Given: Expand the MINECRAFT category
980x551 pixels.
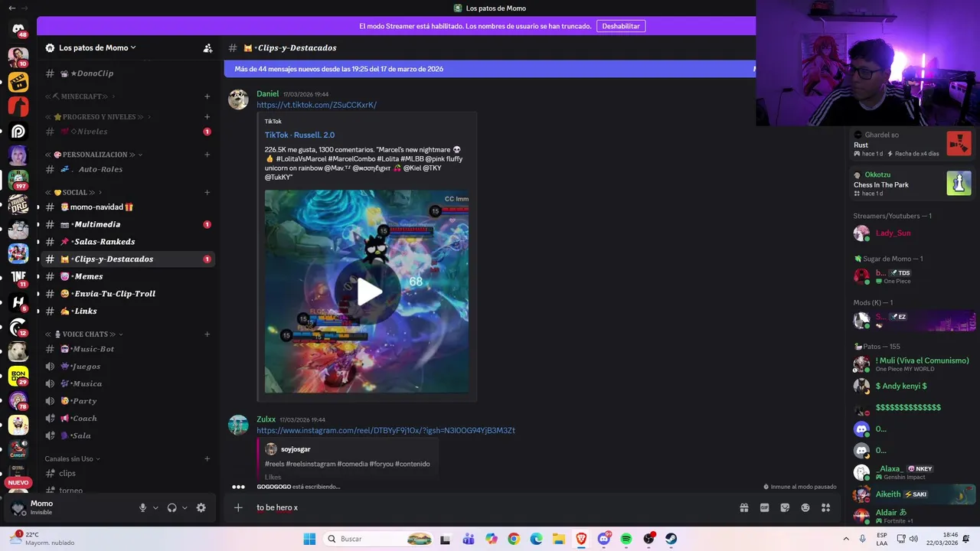Looking at the screenshot, I should click(x=80, y=96).
